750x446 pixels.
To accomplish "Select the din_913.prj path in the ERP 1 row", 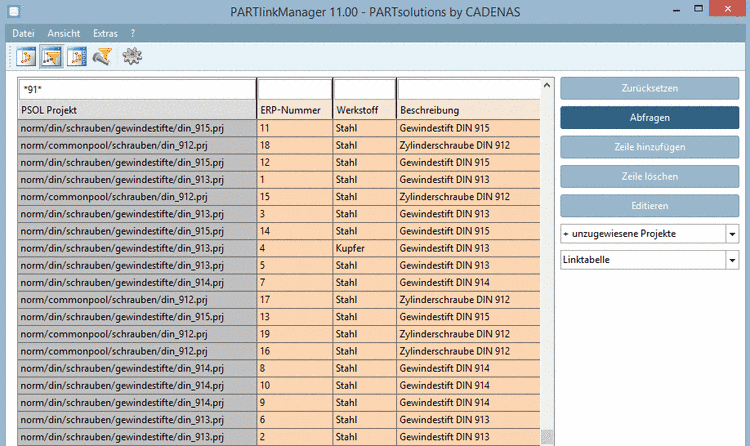I will point(137,180).
